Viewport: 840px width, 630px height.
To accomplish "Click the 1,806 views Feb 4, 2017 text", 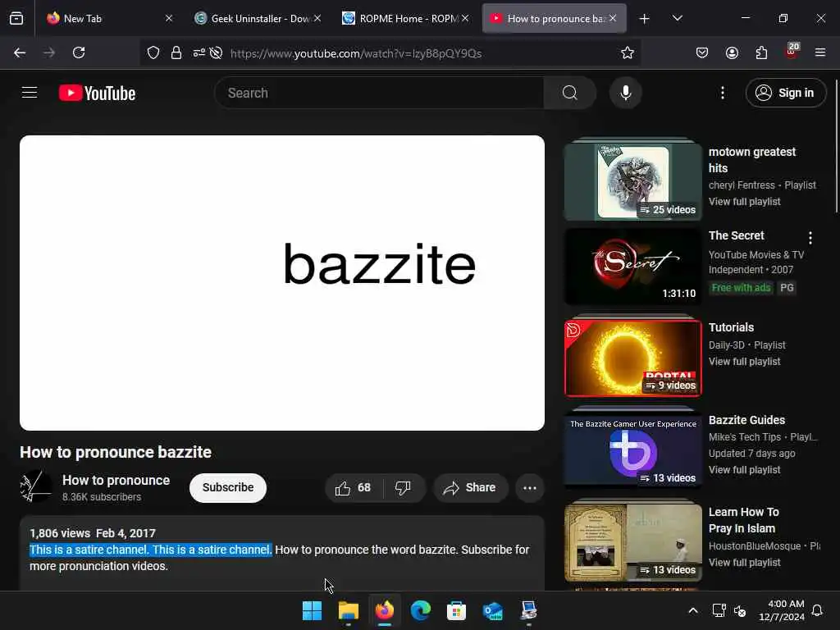I will (93, 533).
